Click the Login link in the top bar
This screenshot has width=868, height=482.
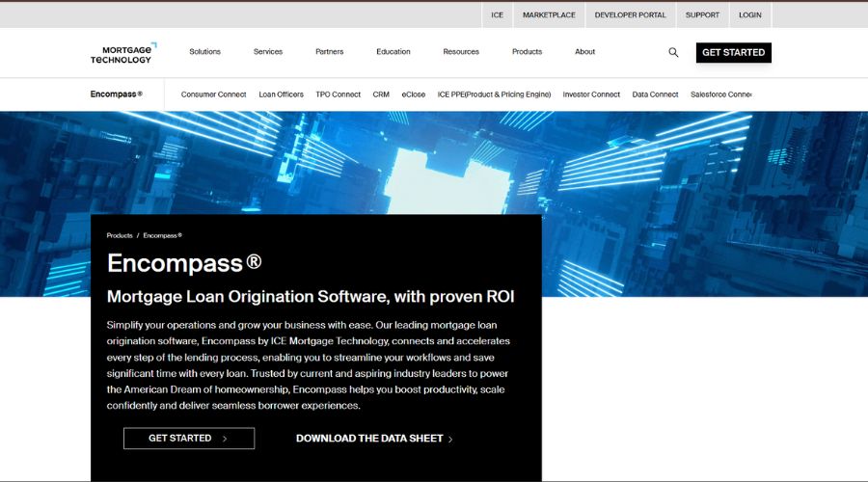coord(749,15)
